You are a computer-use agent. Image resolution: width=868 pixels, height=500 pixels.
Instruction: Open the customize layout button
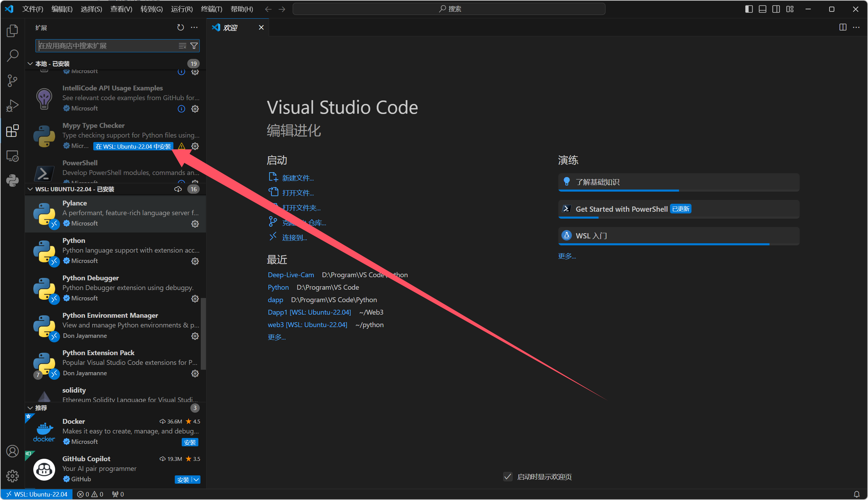(x=790, y=9)
